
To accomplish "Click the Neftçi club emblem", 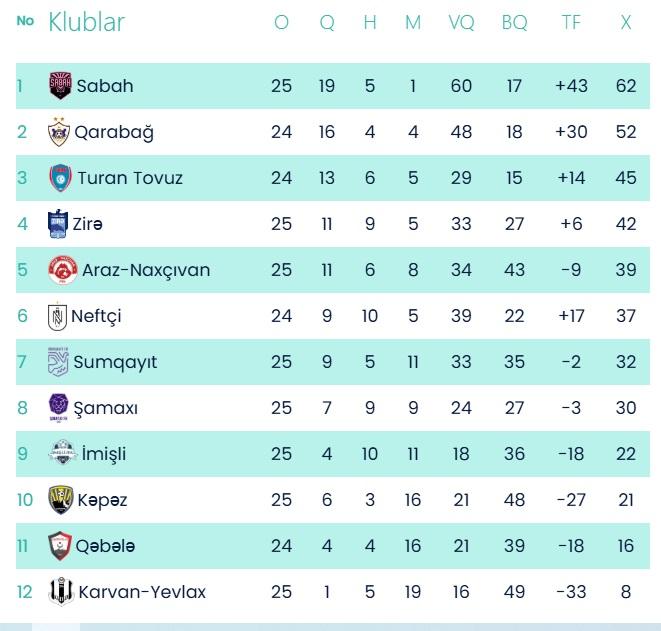I will [x=59, y=316].
